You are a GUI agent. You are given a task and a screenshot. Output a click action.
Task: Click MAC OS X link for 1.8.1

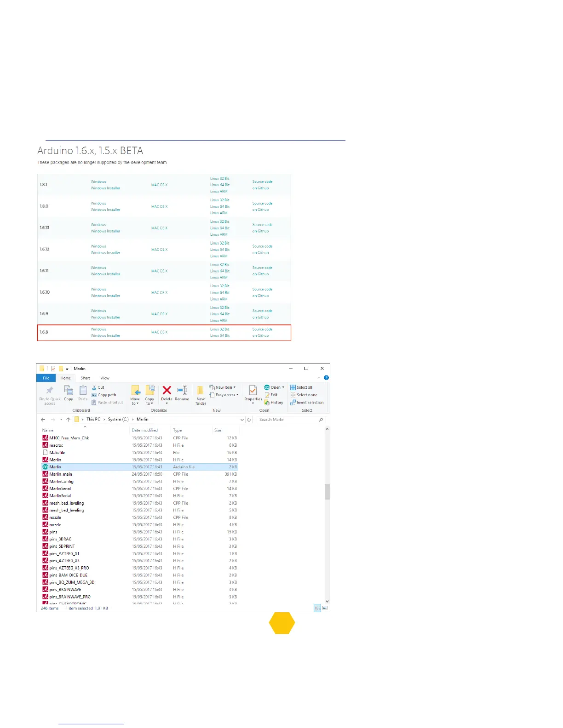160,185
